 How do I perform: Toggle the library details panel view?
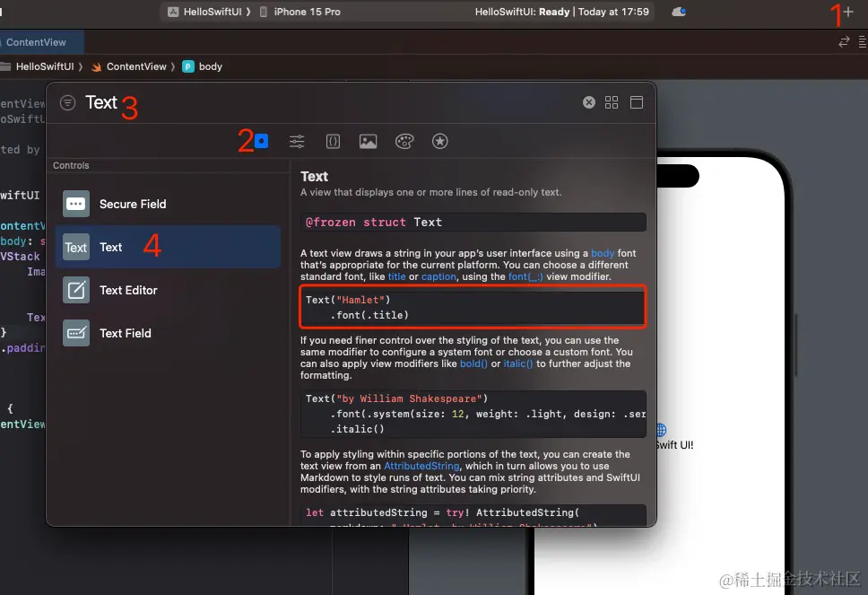click(637, 102)
